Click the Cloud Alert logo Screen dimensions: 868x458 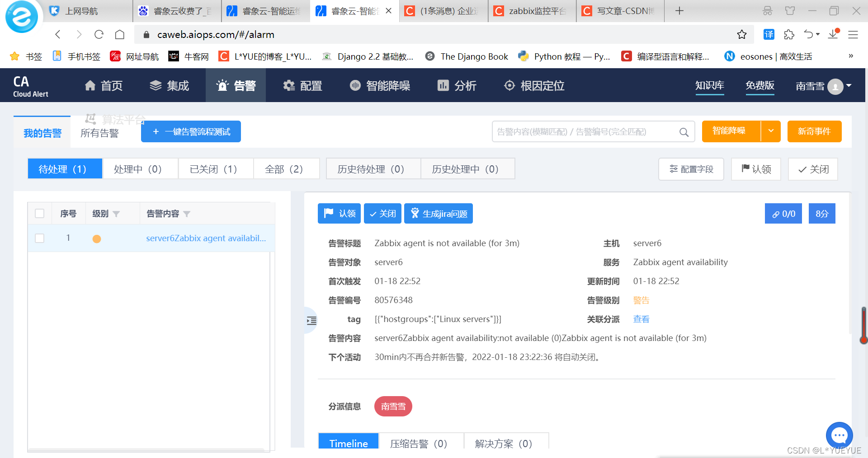pos(30,86)
